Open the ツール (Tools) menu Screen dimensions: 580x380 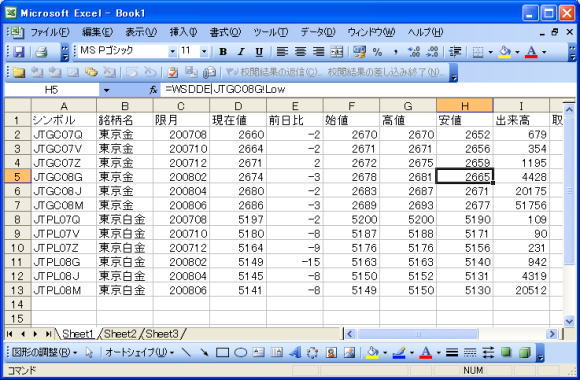click(270, 32)
